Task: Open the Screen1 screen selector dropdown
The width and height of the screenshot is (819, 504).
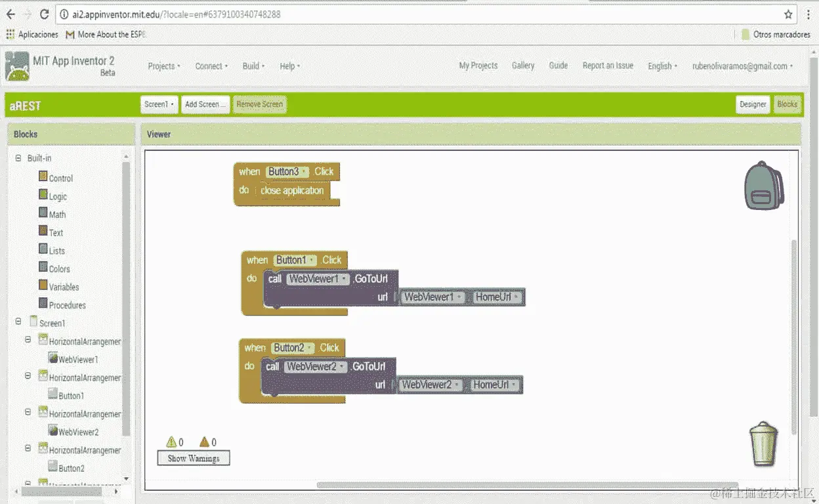Action: point(159,104)
